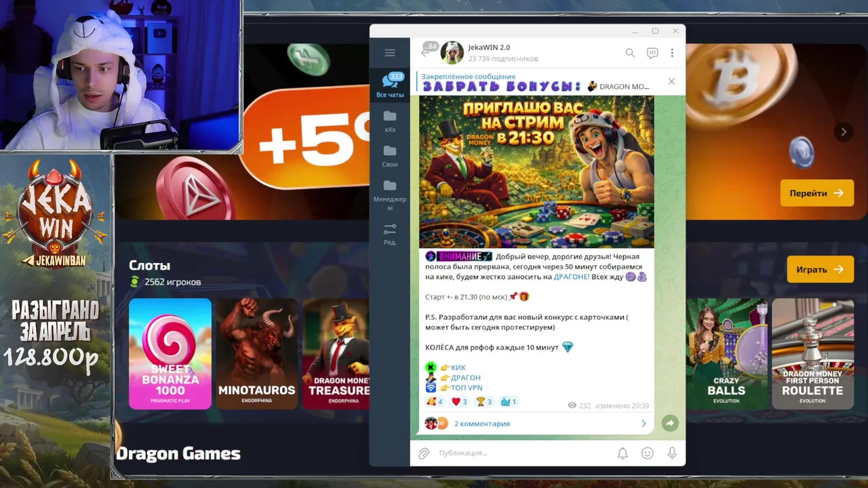Click the Играть button
The height and width of the screenshot is (488, 868).
820,269
